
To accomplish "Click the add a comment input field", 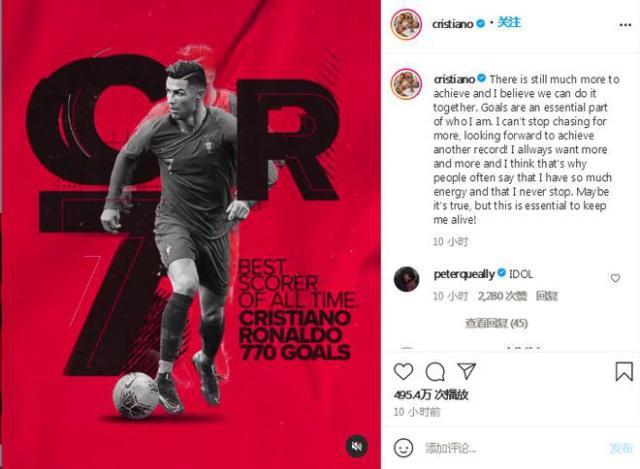I will [512, 448].
